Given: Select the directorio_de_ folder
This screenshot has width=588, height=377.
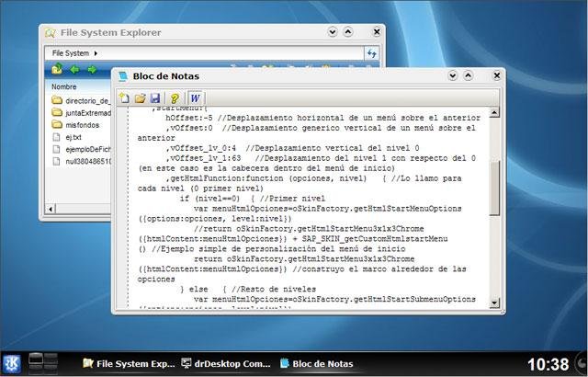Looking at the screenshot, I should coord(81,100).
